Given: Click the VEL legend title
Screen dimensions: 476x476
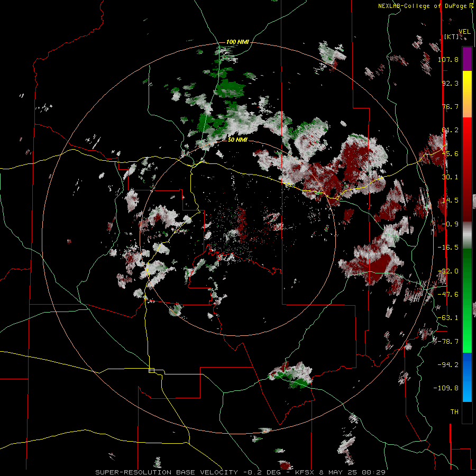Looking at the screenshot, I should pos(464,32).
